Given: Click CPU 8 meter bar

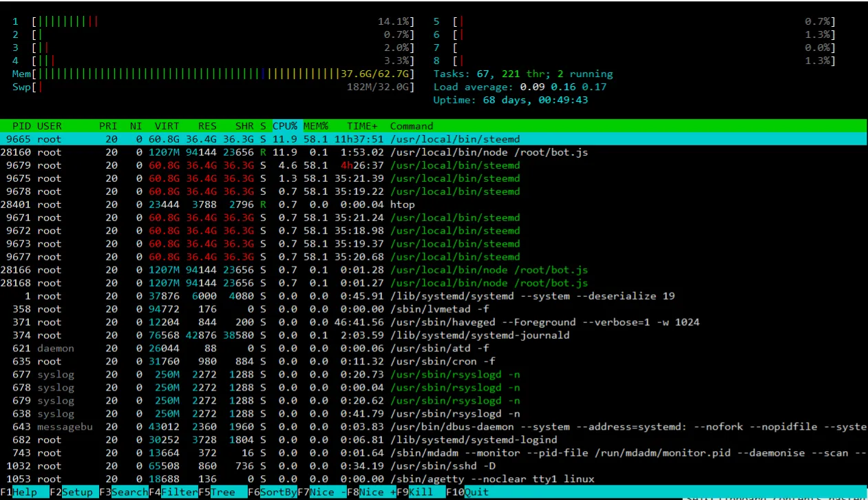Looking at the screenshot, I should tap(634, 61).
